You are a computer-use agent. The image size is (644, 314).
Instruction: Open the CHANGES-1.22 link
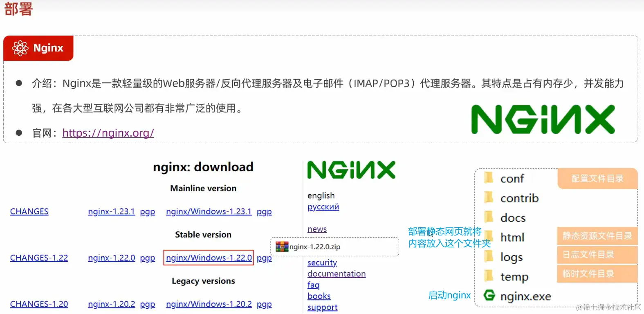(x=39, y=258)
